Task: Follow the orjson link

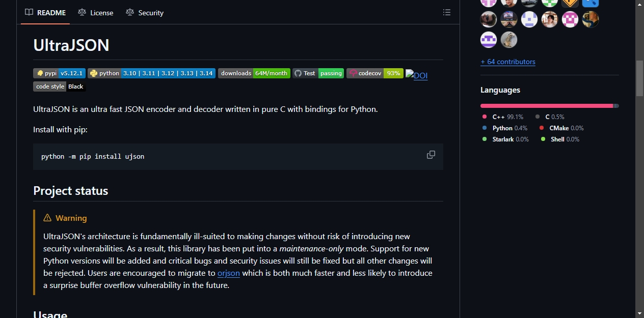Action: coord(229,273)
